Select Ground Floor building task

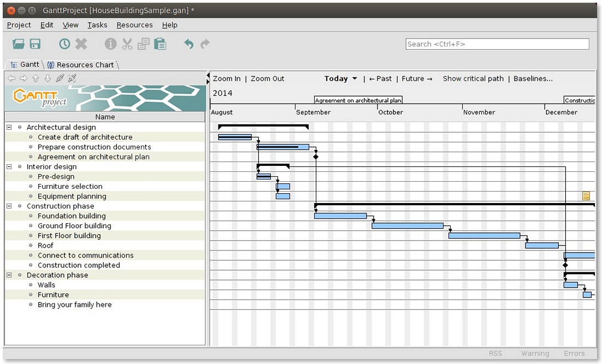click(x=74, y=226)
